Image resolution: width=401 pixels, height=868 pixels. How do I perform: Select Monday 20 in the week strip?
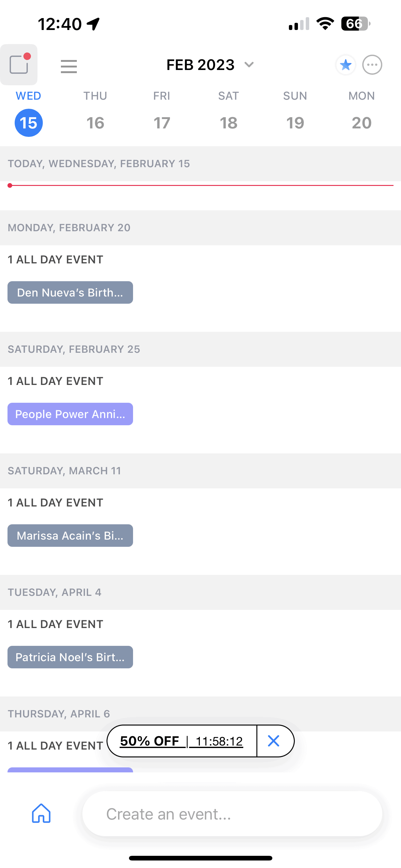[x=362, y=123]
